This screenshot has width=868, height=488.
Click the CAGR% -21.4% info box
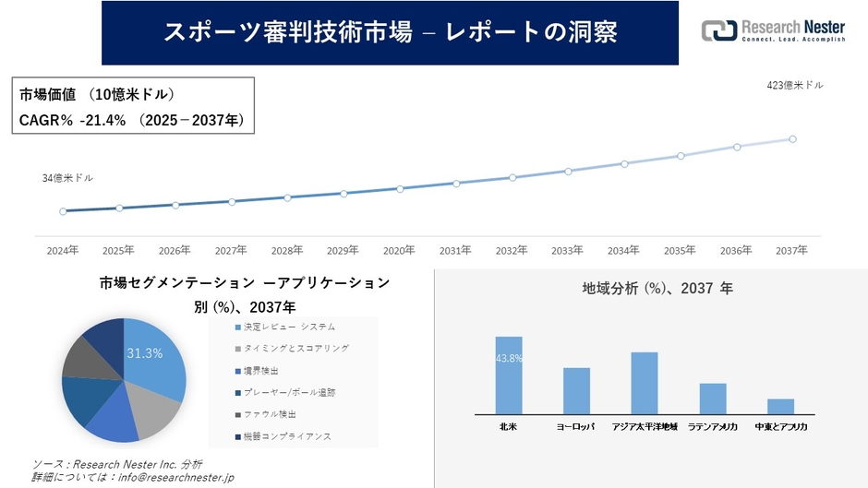pos(133,106)
